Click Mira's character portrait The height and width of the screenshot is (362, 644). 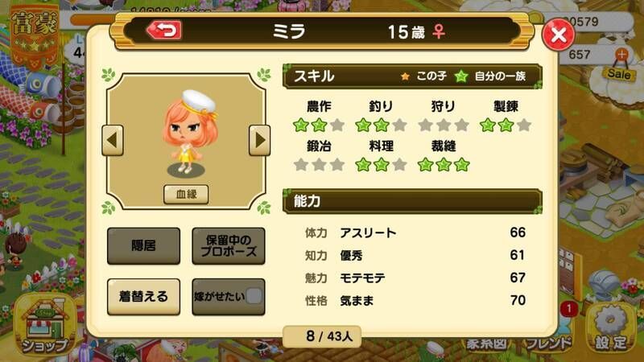coord(188,132)
